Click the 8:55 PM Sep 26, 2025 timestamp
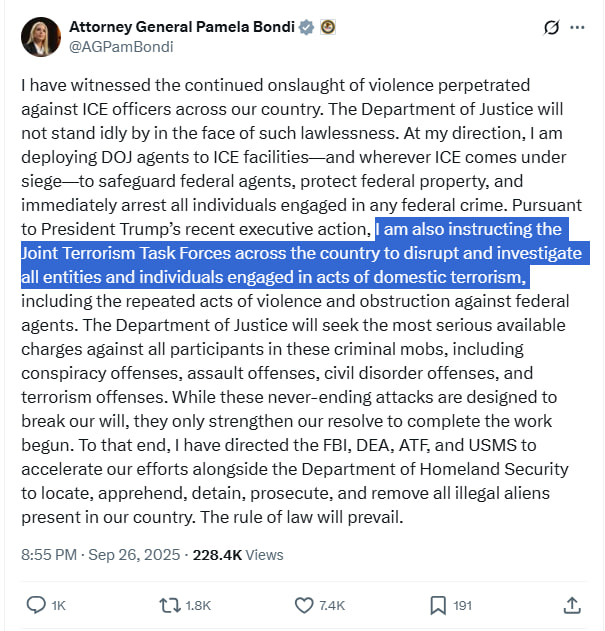 click(x=101, y=555)
